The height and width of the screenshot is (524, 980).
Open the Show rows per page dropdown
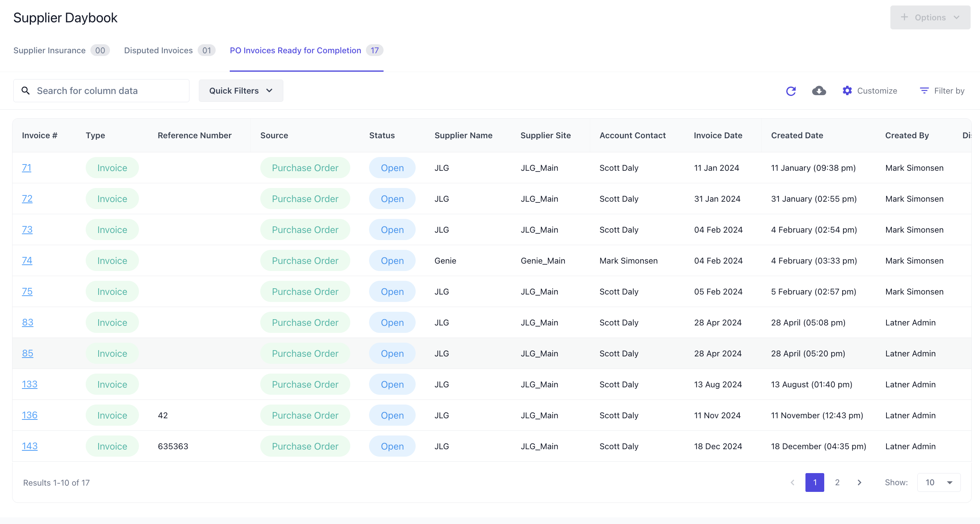pyautogui.click(x=939, y=482)
